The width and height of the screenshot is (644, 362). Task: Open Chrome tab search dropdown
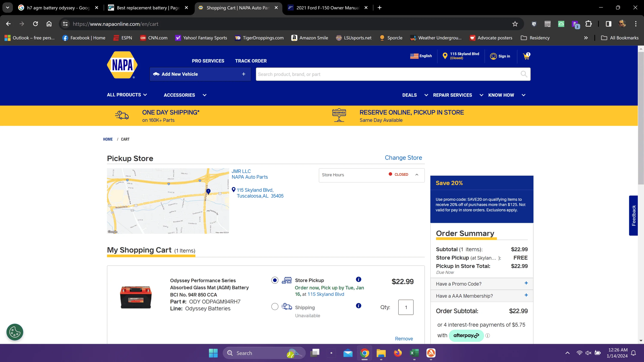pos(8,8)
